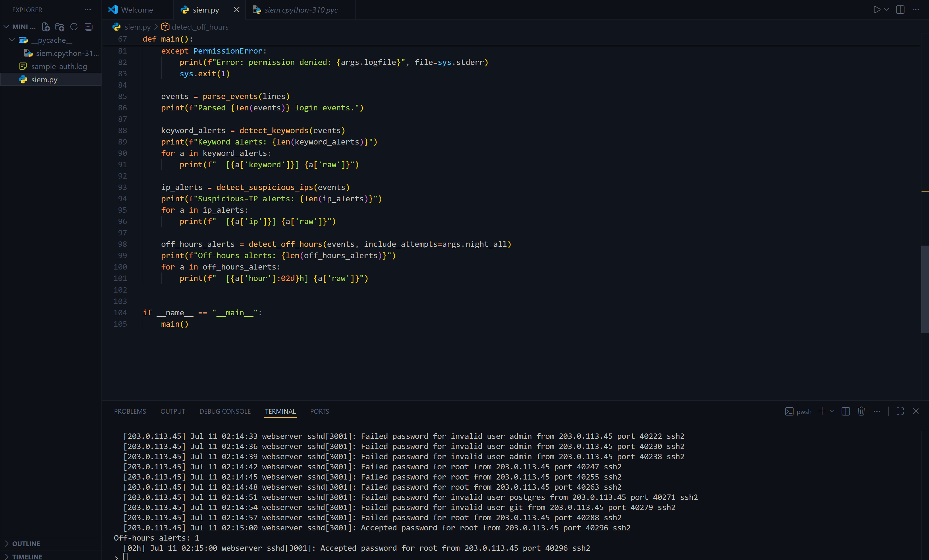Open Explorer views and more actions menu
The height and width of the screenshot is (560, 929).
tap(88, 10)
